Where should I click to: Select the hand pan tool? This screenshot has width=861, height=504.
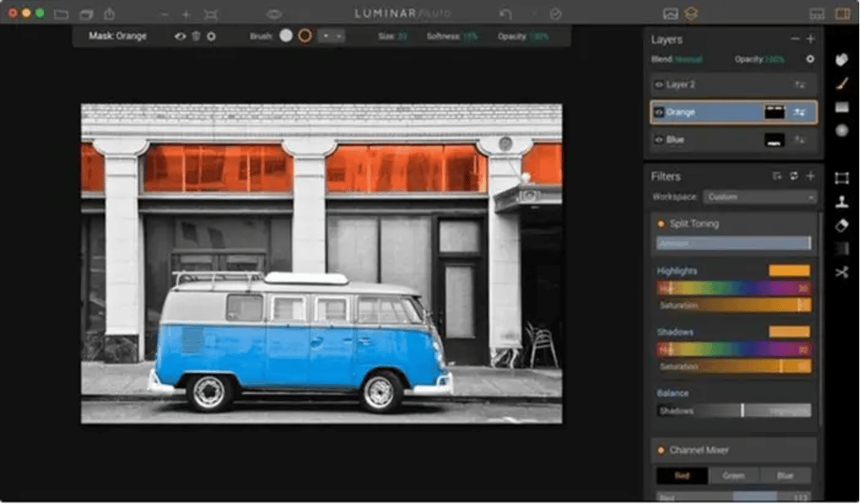click(842, 59)
